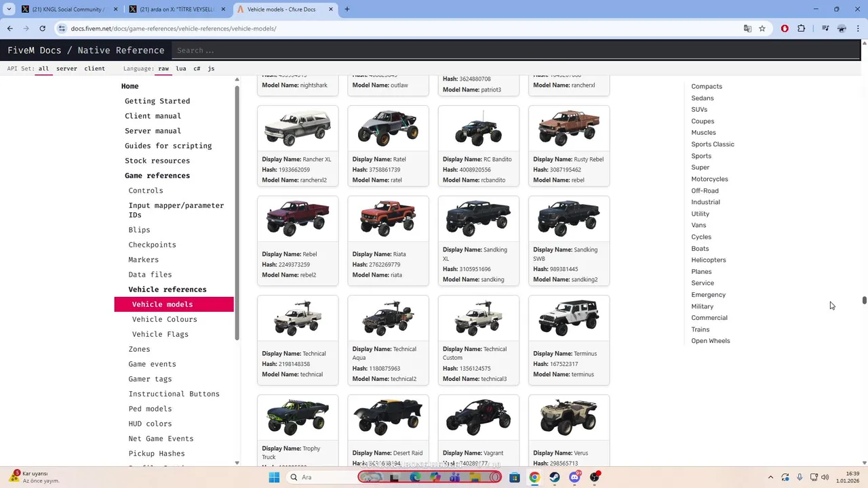The height and width of the screenshot is (488, 868).
Task: Open Discord from the taskbar
Action: coord(574,477)
